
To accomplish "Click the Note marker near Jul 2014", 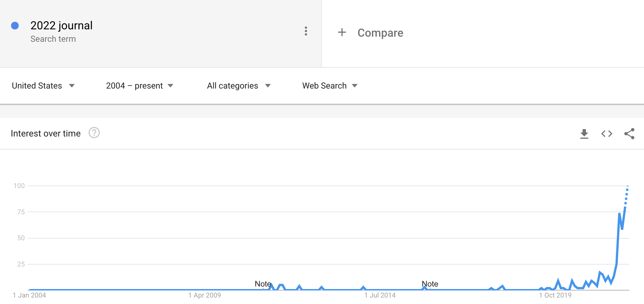I will pyautogui.click(x=430, y=284).
